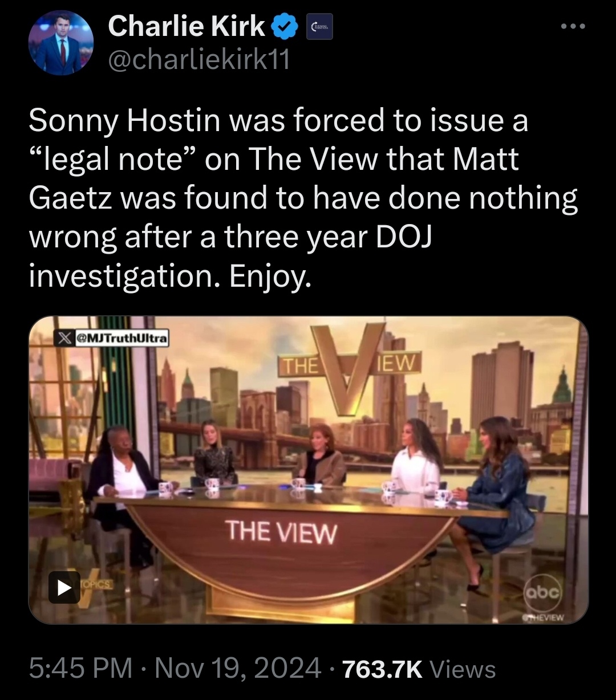Viewport: 616px width, 700px height.
Task: Select the @charliekirk11 handle
Action: click(x=198, y=60)
